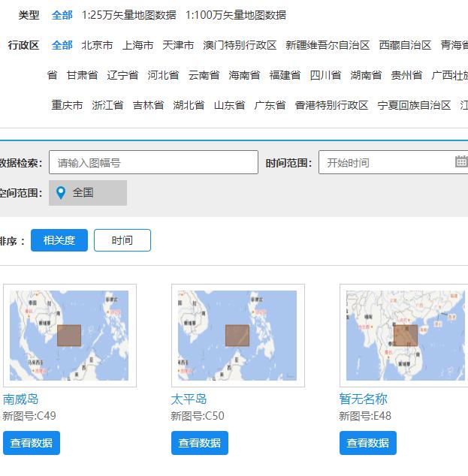Filter by 福建省
Image resolution: width=468 pixels, height=476 pixels.
285,75
